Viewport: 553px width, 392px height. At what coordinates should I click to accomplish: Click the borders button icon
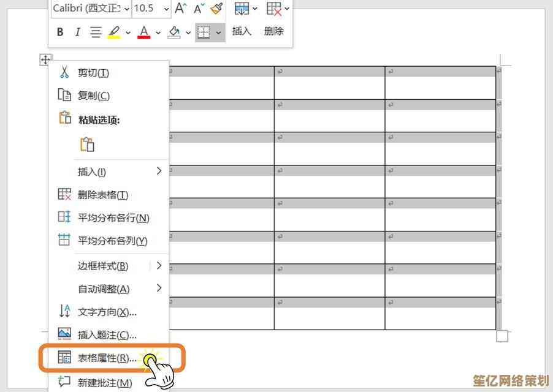pyautogui.click(x=203, y=32)
